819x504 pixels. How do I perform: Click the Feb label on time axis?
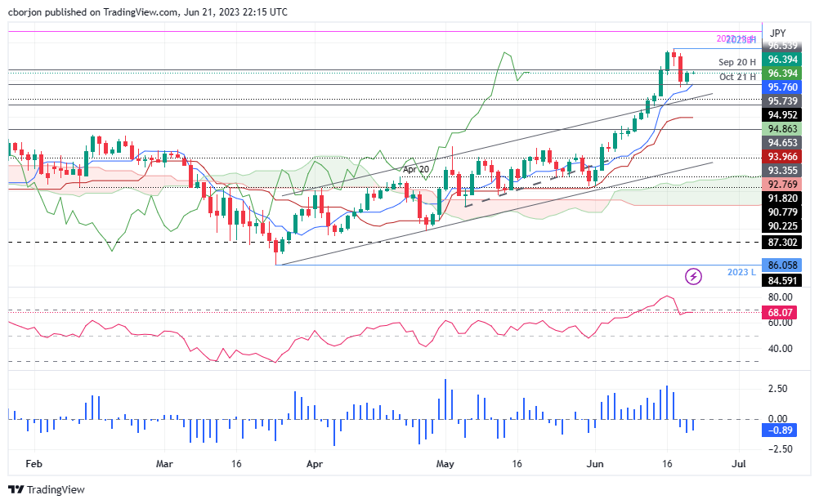pyautogui.click(x=34, y=462)
